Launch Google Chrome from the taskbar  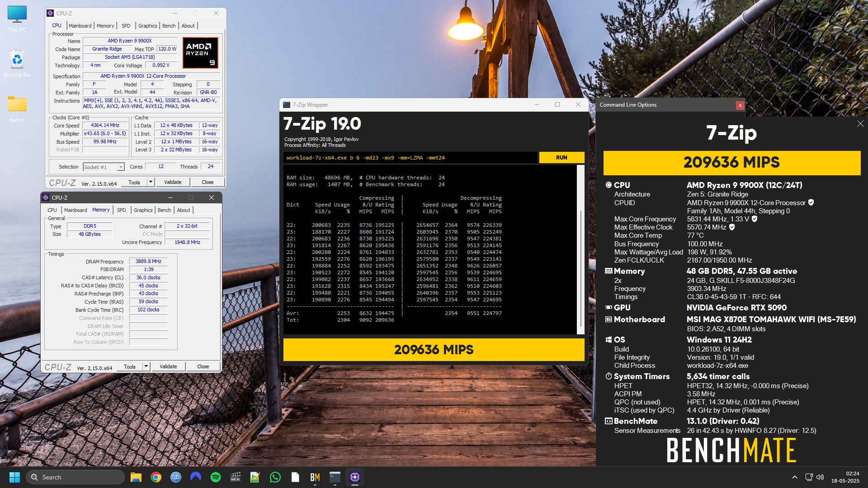156,477
